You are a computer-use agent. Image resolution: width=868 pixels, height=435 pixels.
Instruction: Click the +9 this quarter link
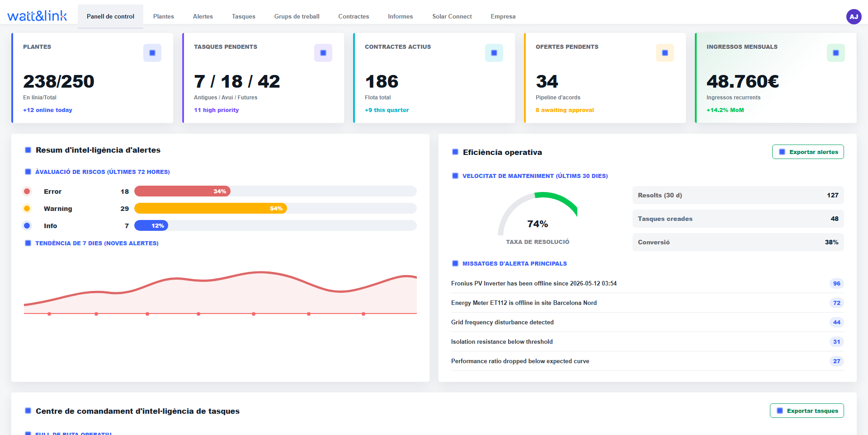point(387,110)
